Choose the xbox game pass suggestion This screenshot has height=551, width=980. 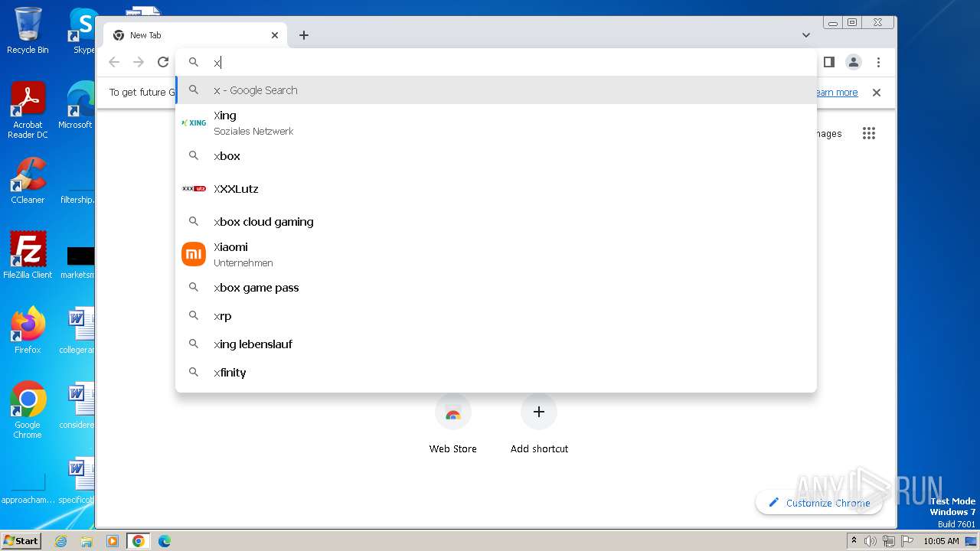point(496,287)
